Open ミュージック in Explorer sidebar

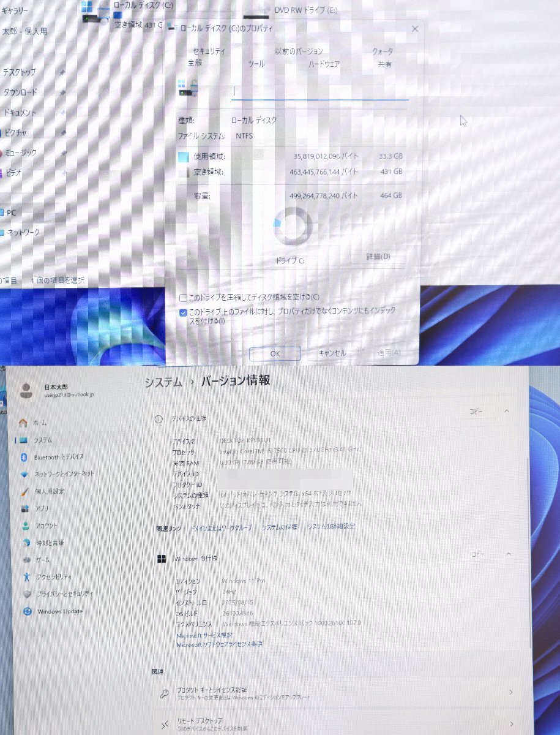pyautogui.click(x=20, y=153)
